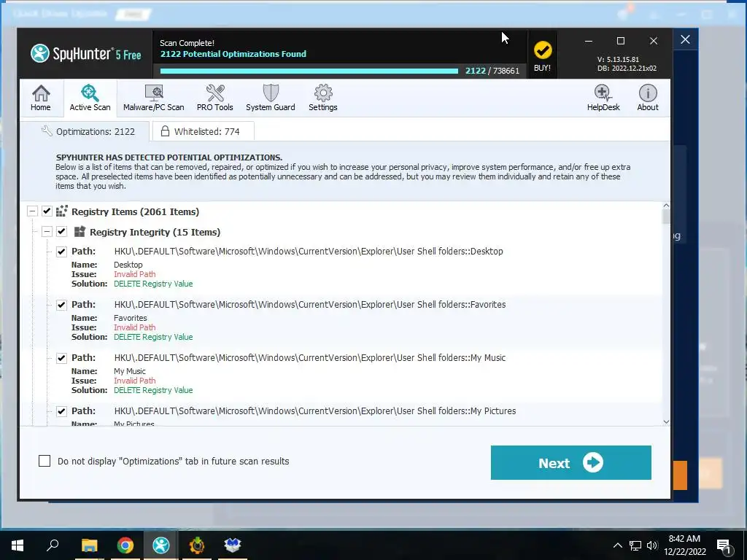
Task: Select the Whitelisted: 774 tab
Action: [x=204, y=131]
